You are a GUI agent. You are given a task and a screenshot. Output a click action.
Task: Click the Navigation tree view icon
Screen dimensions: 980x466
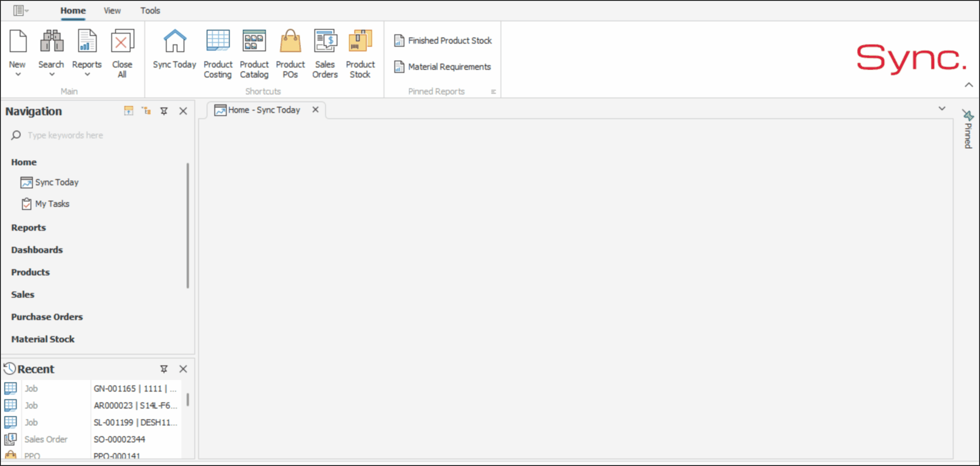tap(146, 111)
